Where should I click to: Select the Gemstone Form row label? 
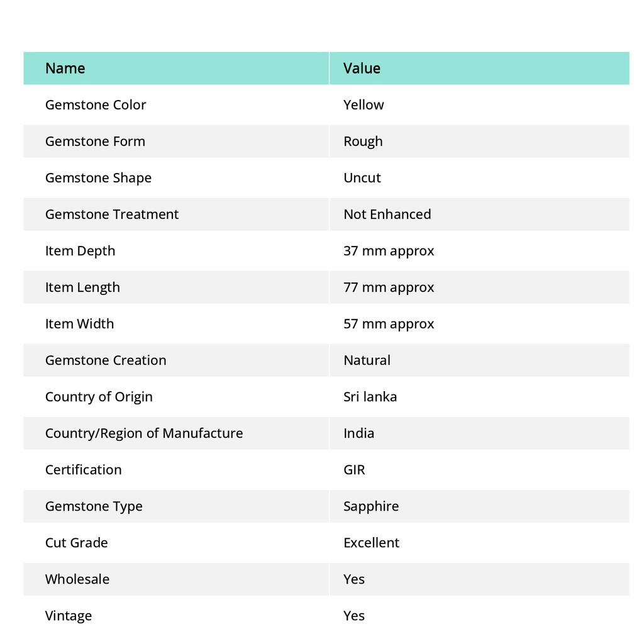[x=95, y=142]
